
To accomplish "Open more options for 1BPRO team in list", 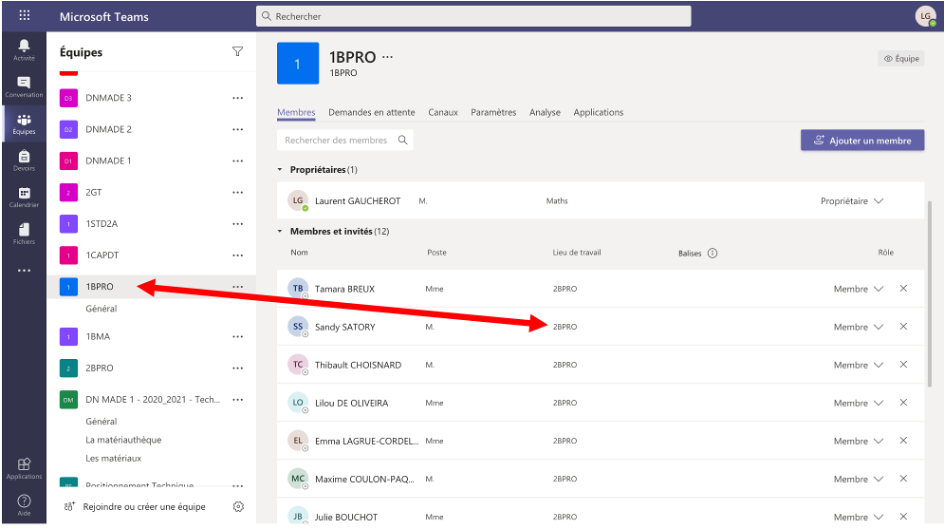I will pyautogui.click(x=238, y=287).
